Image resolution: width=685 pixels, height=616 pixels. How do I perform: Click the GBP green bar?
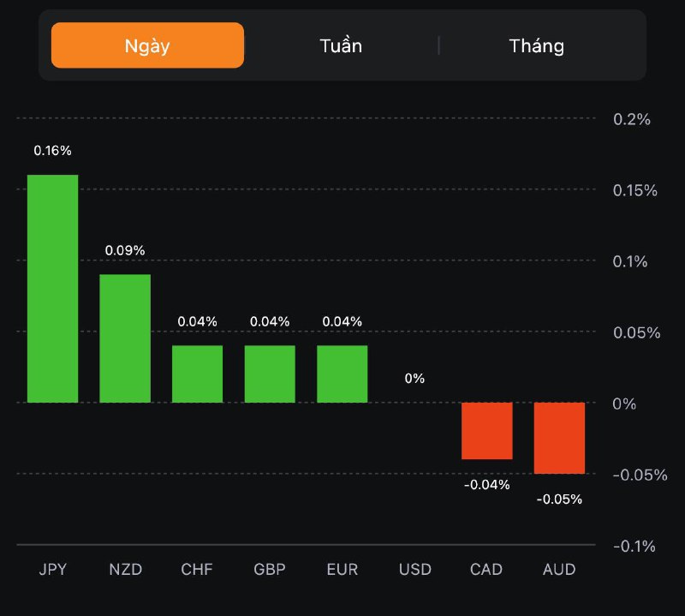click(x=270, y=374)
